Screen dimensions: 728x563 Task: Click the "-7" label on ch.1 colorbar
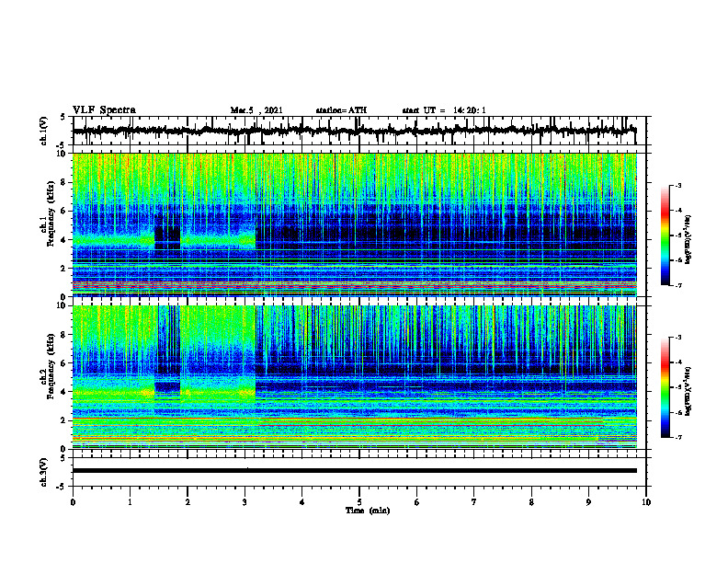(677, 285)
